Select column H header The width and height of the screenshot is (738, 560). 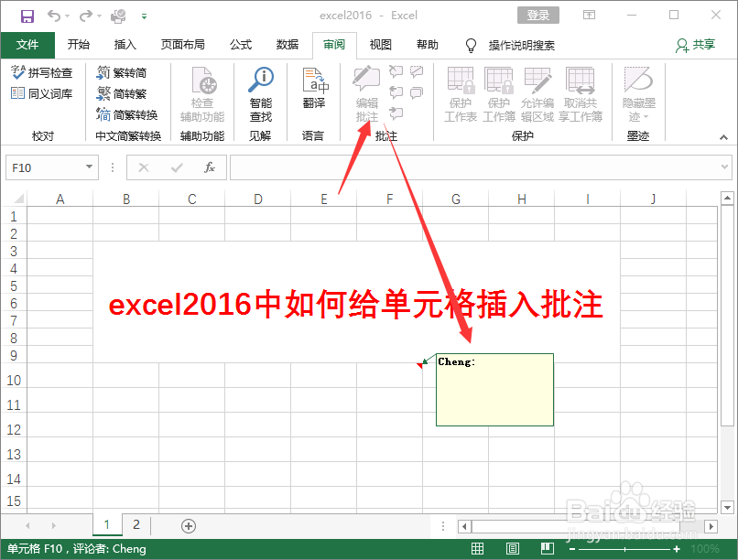522,199
